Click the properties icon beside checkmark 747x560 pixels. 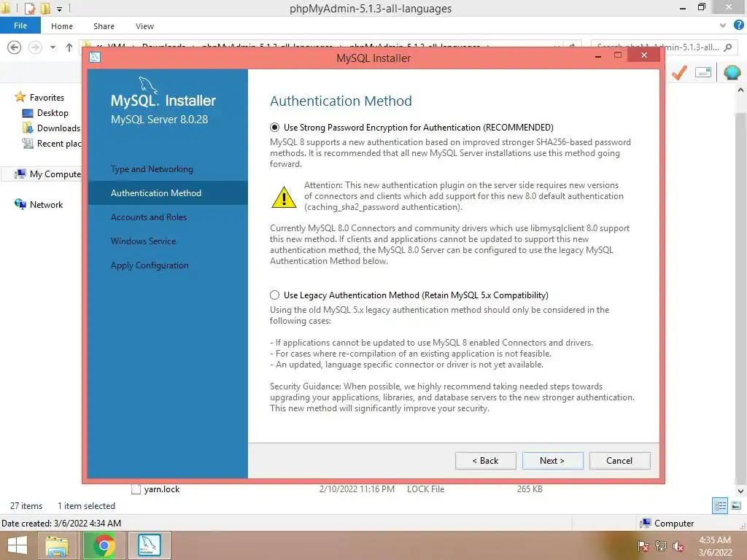tap(703, 72)
